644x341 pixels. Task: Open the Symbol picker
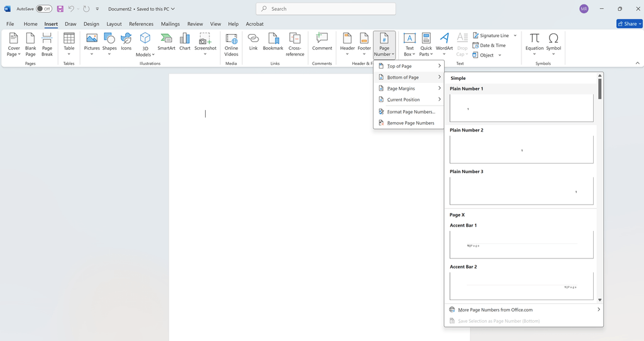click(553, 45)
